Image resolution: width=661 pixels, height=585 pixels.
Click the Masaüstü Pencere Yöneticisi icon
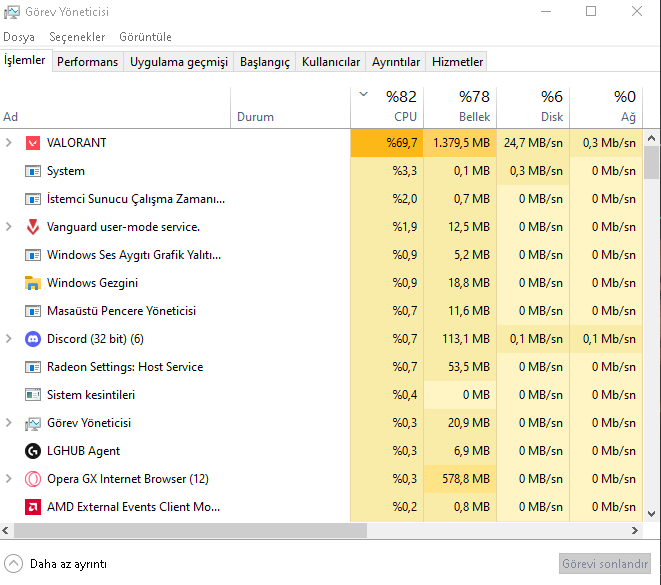33,311
